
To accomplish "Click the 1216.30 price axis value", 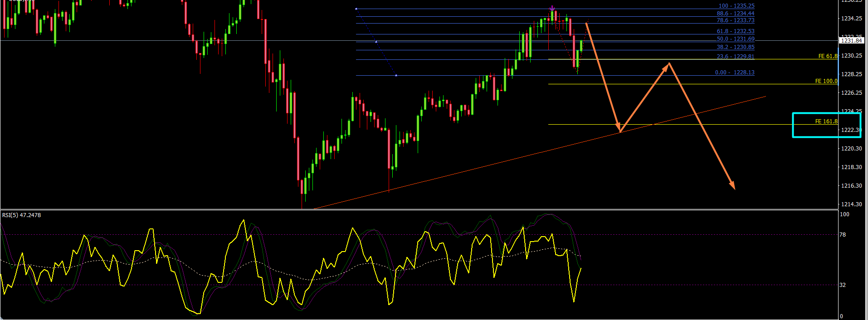I will 851,186.
